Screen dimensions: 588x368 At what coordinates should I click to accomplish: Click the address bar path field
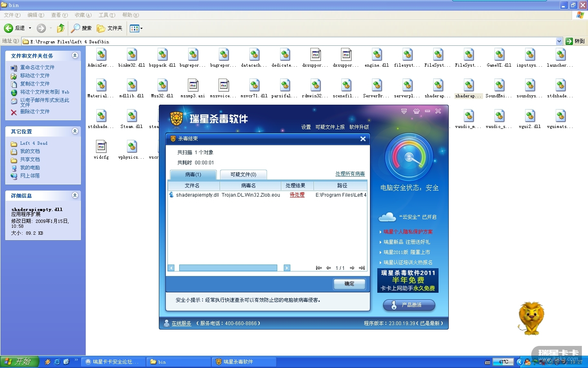293,41
